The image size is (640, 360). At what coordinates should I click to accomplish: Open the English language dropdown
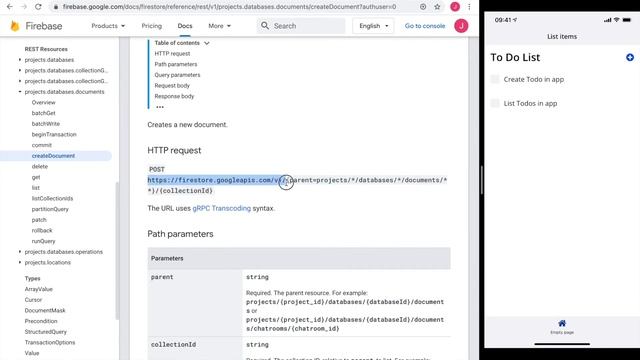[373, 26]
